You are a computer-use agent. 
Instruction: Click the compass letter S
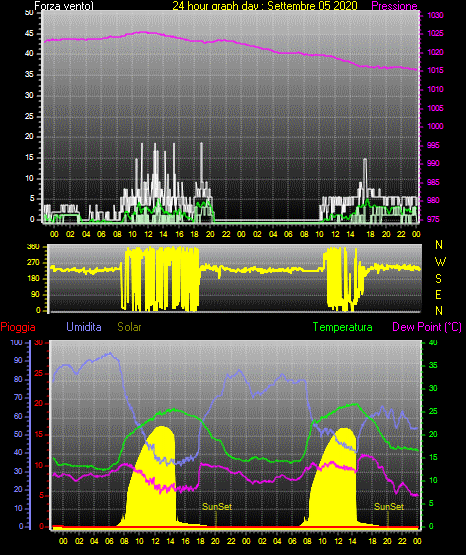tap(438, 279)
